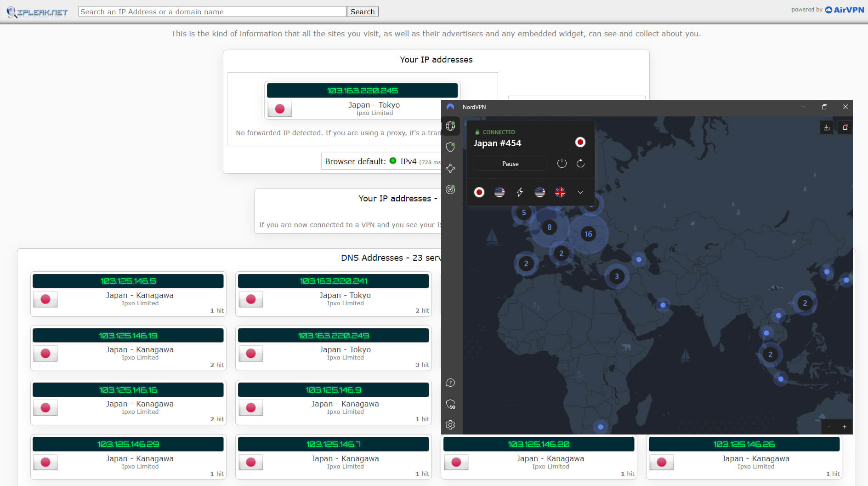The width and height of the screenshot is (868, 486).
Task: Click DNS address 103.125.146.16
Action: point(128,390)
